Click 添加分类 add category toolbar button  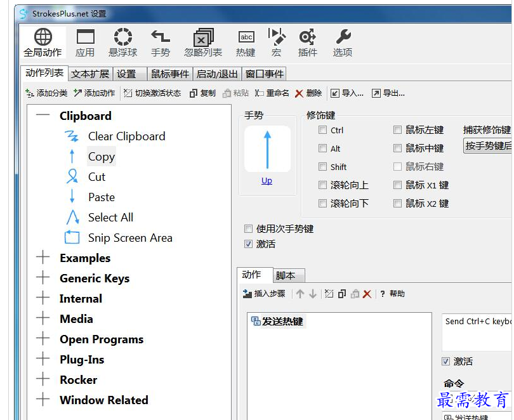pos(46,93)
